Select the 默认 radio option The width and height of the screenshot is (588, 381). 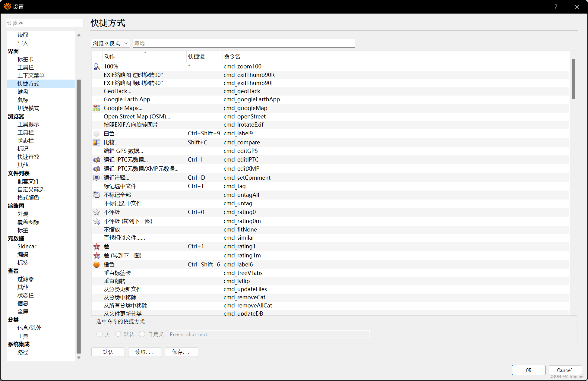(x=118, y=334)
